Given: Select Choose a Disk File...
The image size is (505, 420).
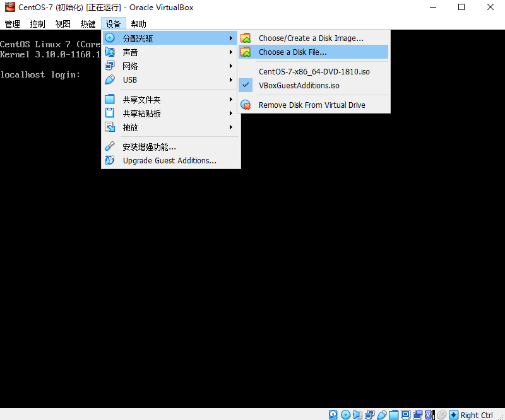Looking at the screenshot, I should 313,52.
